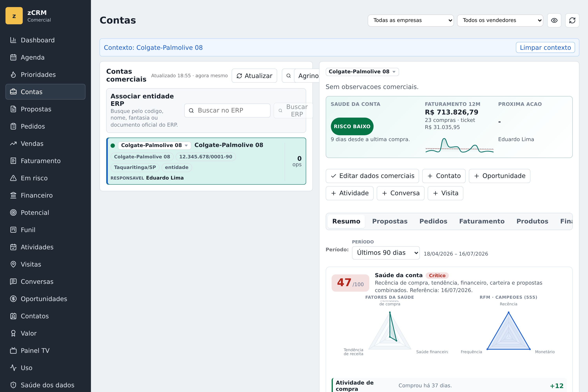The image size is (588, 392).
Task: Open Potencial target icon in sidebar
Action: pos(13,212)
